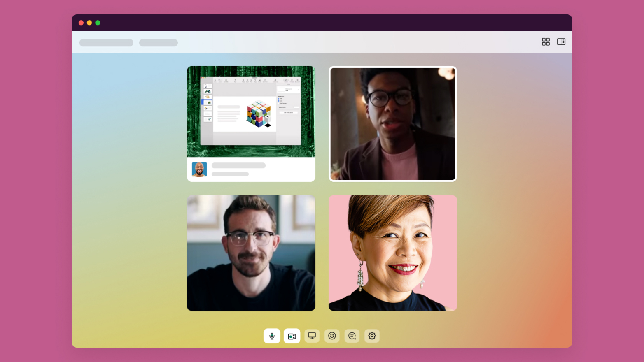Open the emoji reactions picker

(x=332, y=336)
